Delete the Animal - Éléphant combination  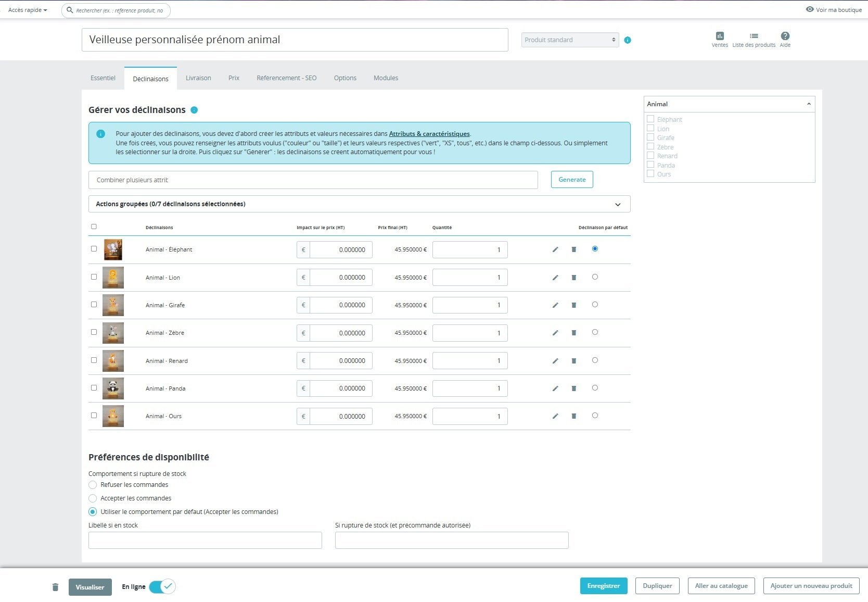pos(574,249)
